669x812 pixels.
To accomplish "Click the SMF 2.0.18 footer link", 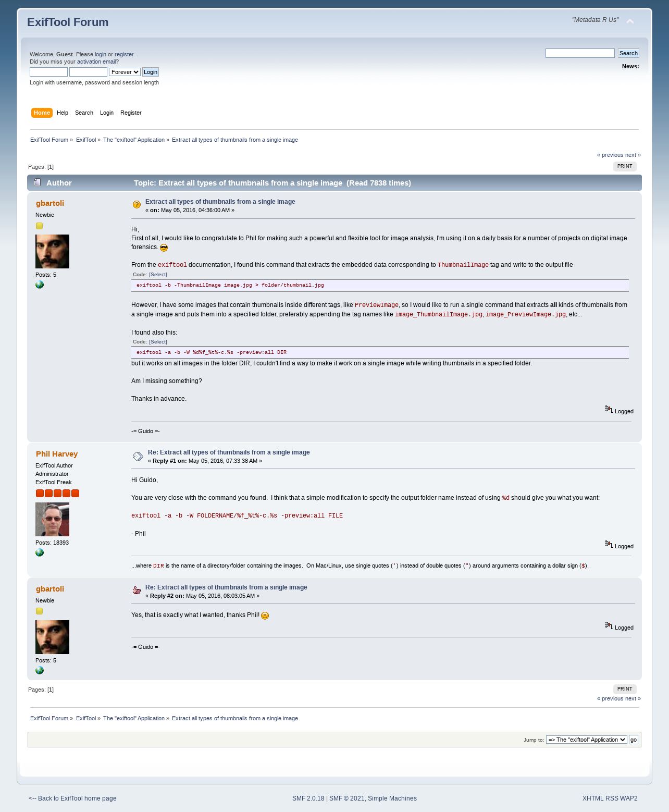I will point(308,798).
